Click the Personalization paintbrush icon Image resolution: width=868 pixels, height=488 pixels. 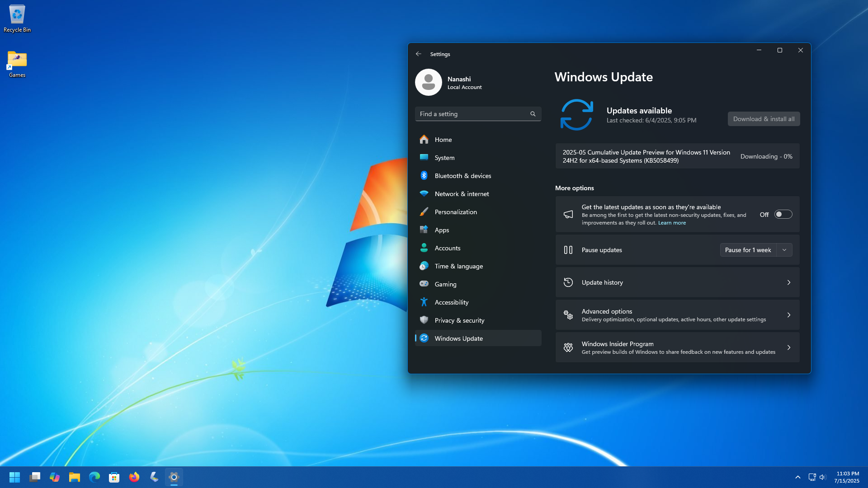pyautogui.click(x=424, y=212)
